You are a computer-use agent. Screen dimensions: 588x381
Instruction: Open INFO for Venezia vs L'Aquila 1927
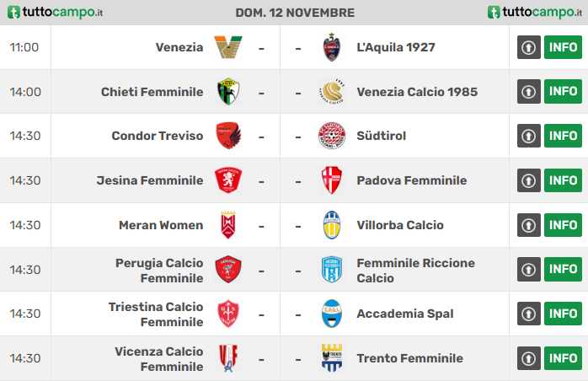click(563, 47)
